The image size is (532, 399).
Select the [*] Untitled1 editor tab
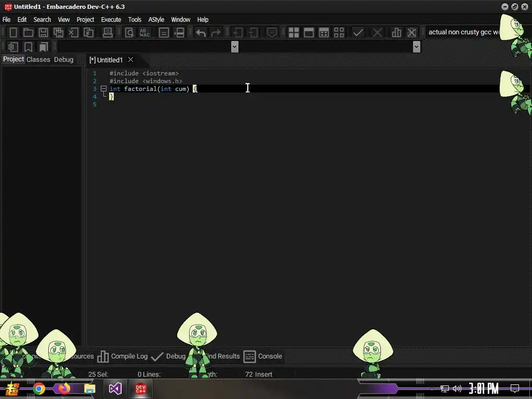106,60
